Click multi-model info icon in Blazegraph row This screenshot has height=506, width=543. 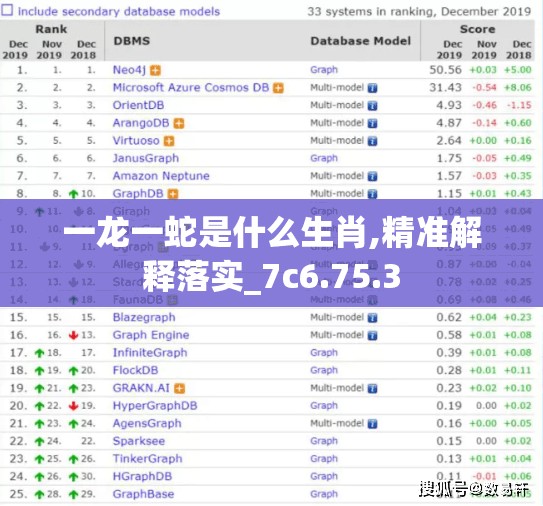(x=372, y=318)
